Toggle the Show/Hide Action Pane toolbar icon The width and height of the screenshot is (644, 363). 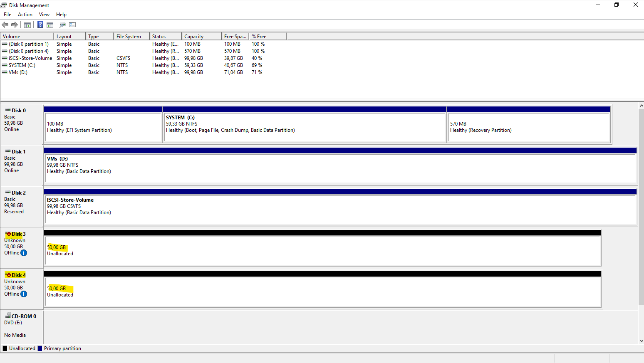pyautogui.click(x=50, y=25)
